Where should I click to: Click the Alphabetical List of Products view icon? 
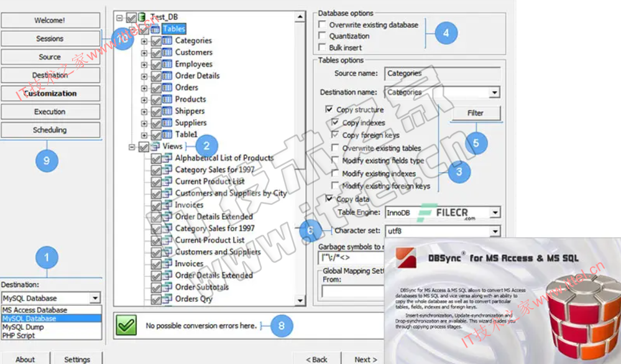click(167, 158)
